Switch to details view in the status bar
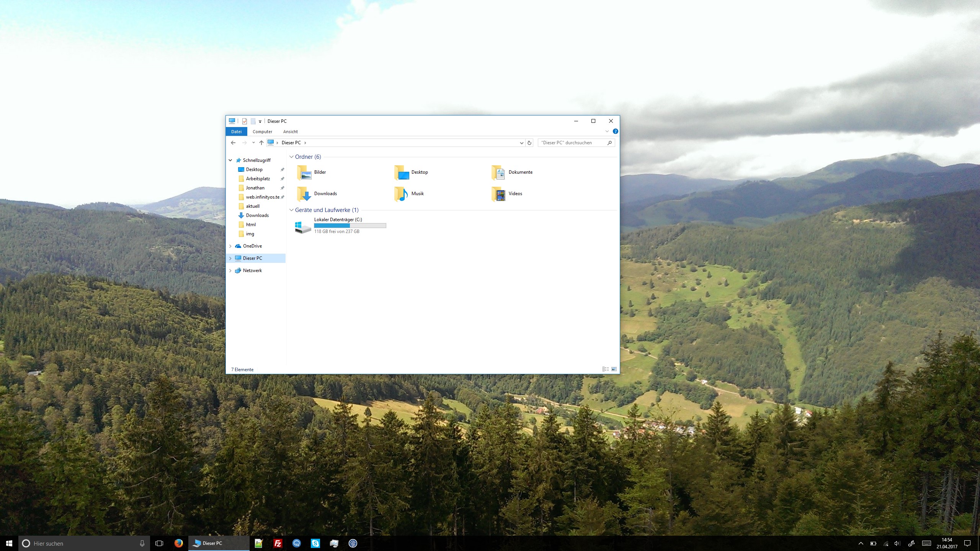This screenshot has height=551, width=980. [x=605, y=369]
